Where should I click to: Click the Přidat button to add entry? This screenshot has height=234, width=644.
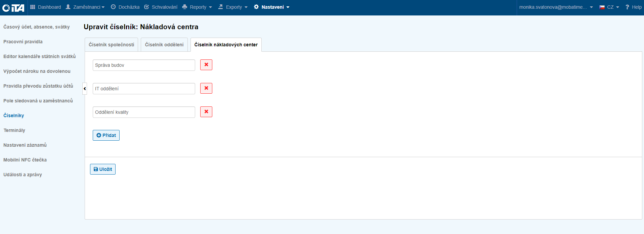[x=106, y=135]
